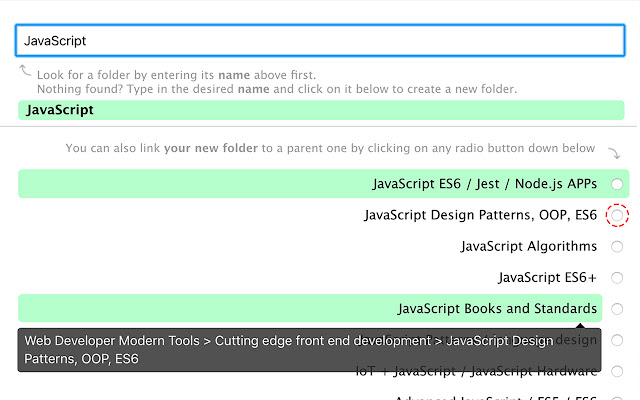Select radio for JavaScript ES6 / Jest / Node.js APPs
Image resolution: width=640 pixels, height=400 pixels.
coord(617,184)
